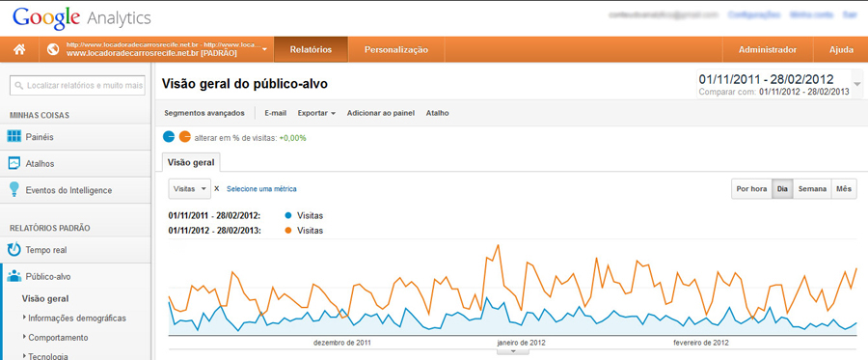868x360 pixels.
Task: Open the Público-alvo people icon
Action: click(14, 276)
